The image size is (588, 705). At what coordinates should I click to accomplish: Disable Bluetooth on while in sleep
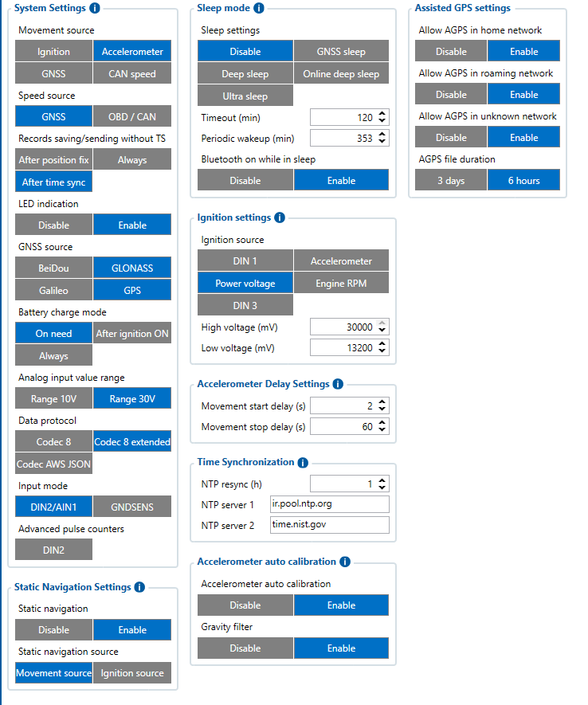(x=245, y=180)
